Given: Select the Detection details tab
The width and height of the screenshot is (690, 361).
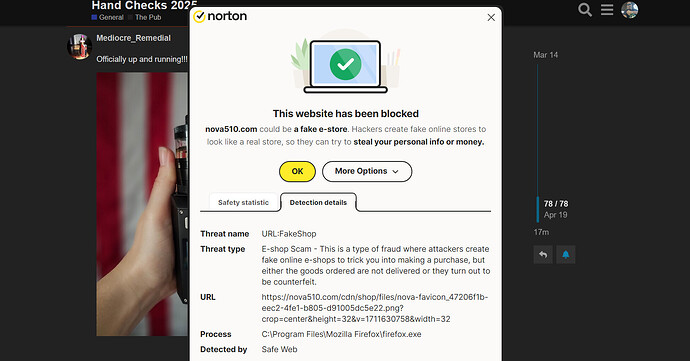Looking at the screenshot, I should pos(318,203).
